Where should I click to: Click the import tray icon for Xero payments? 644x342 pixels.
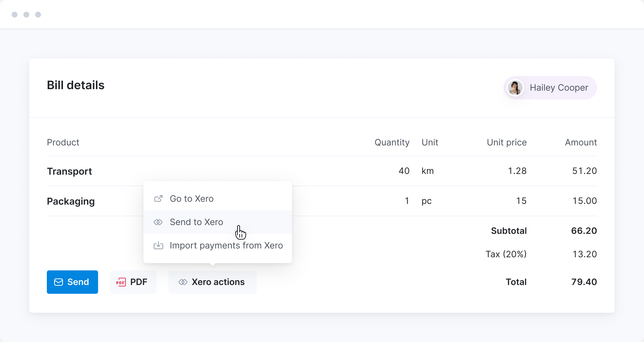(158, 246)
